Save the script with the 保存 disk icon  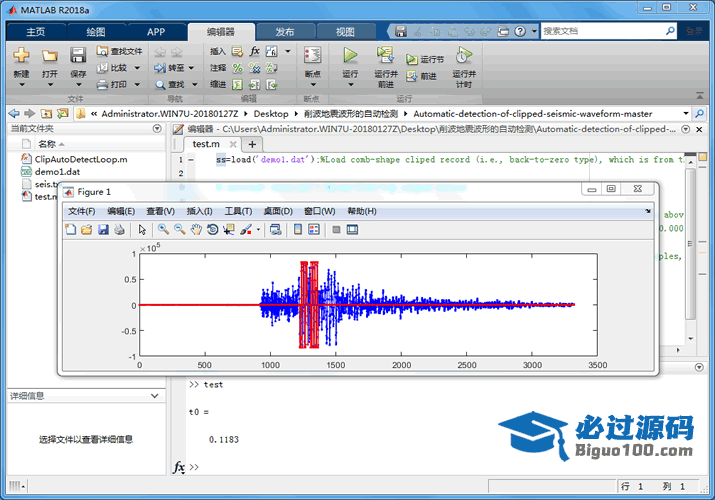(x=78, y=55)
